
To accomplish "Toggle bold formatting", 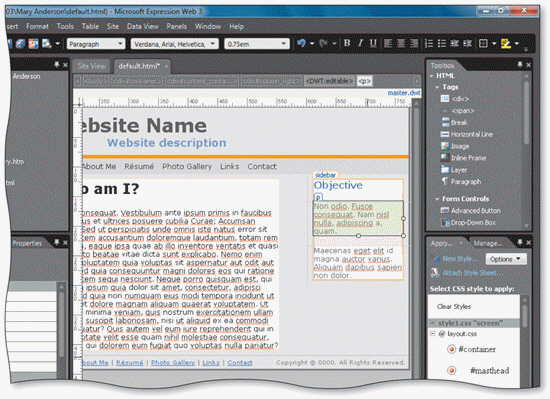I will [x=347, y=43].
